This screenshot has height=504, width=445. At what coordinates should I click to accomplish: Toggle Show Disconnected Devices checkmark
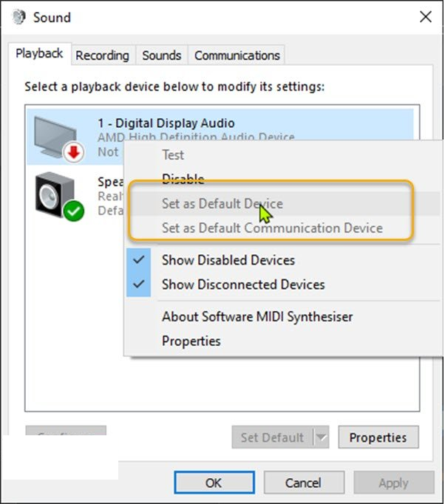point(138,284)
